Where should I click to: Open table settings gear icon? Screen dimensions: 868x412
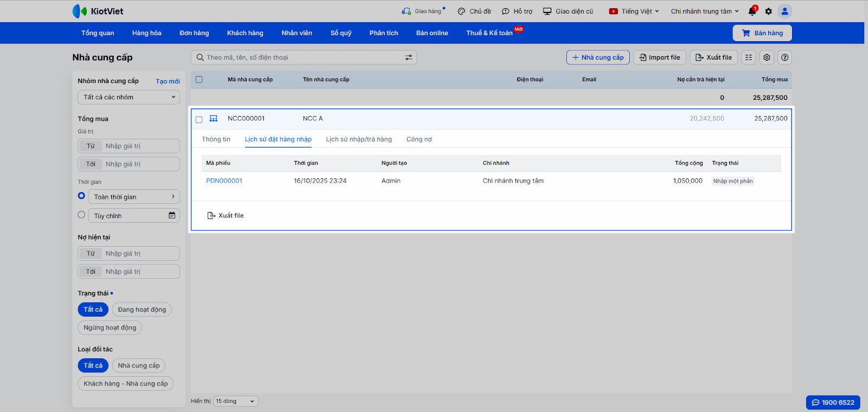[x=767, y=57]
